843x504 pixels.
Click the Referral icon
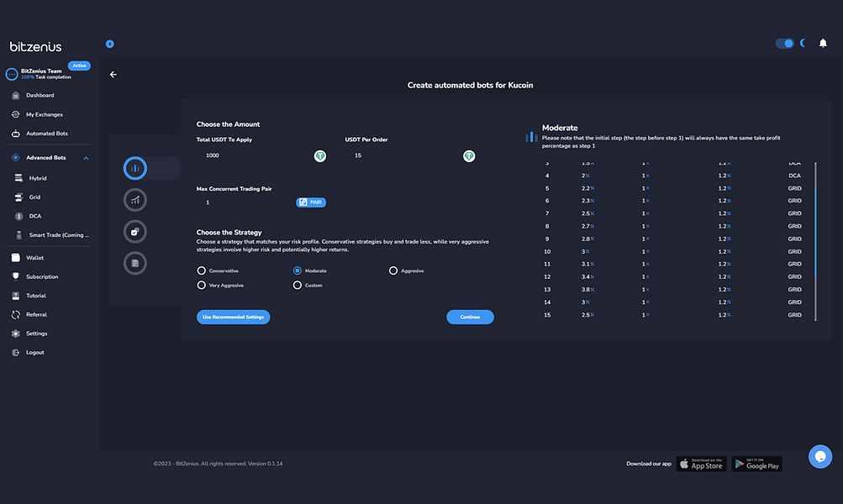16,314
